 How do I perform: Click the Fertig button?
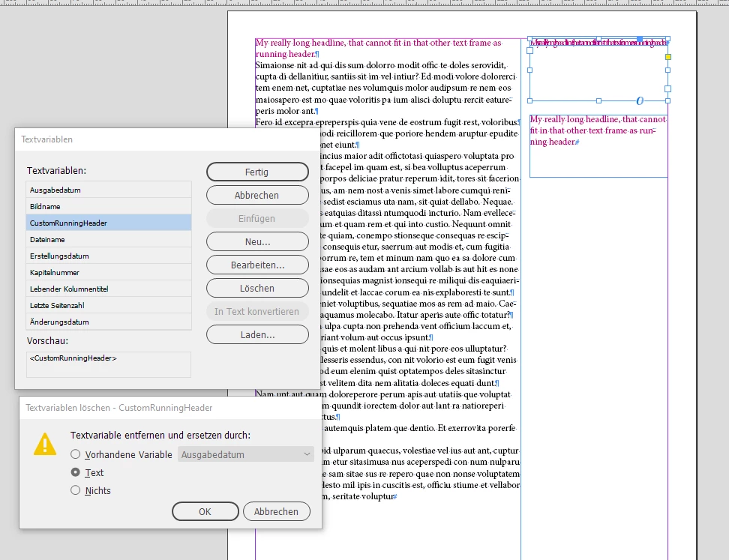point(257,172)
